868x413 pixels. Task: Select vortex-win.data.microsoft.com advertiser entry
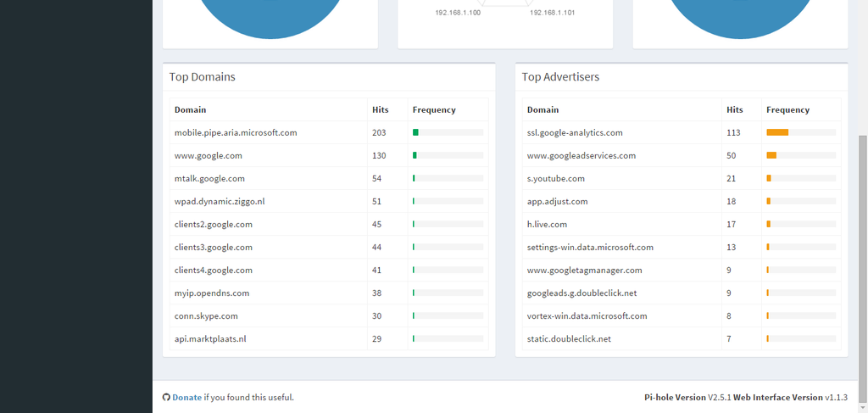tap(587, 316)
